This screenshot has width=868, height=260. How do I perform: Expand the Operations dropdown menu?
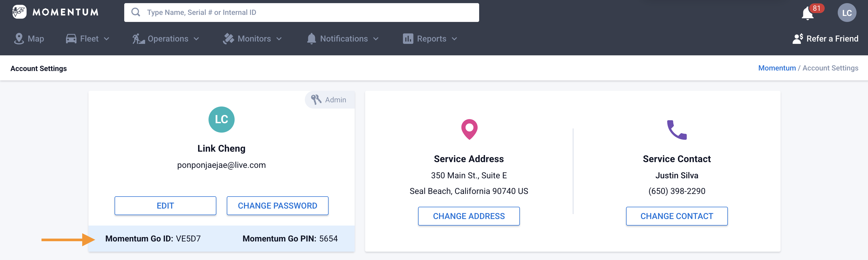tap(166, 39)
